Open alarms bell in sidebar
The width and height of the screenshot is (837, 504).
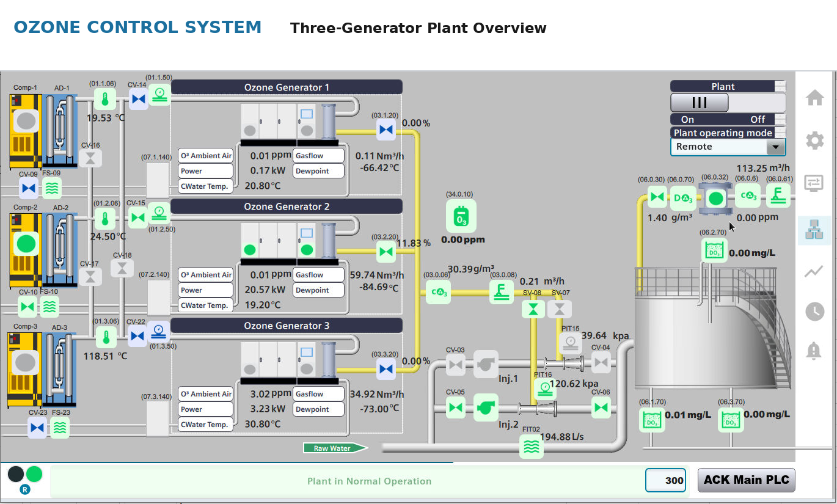coord(814,351)
